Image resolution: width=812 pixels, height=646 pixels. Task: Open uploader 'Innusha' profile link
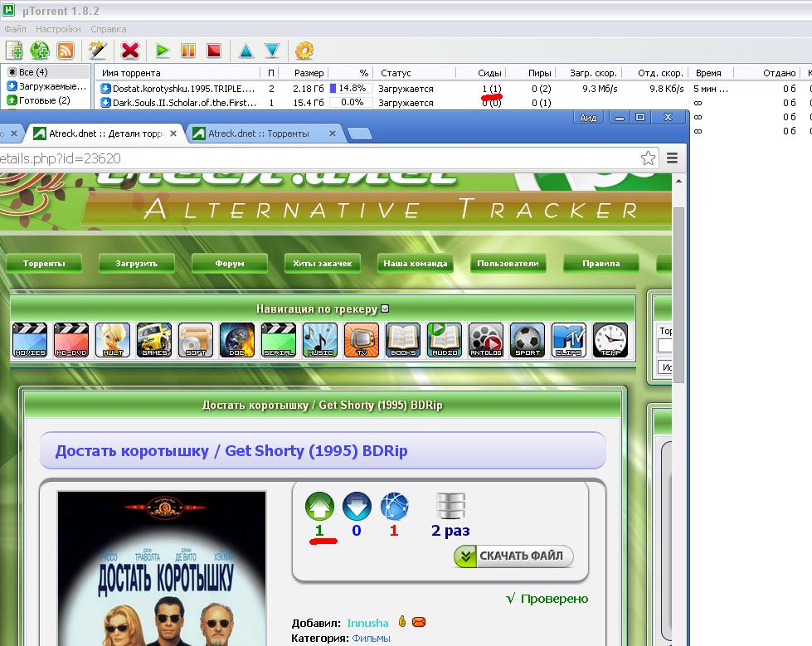(x=367, y=623)
